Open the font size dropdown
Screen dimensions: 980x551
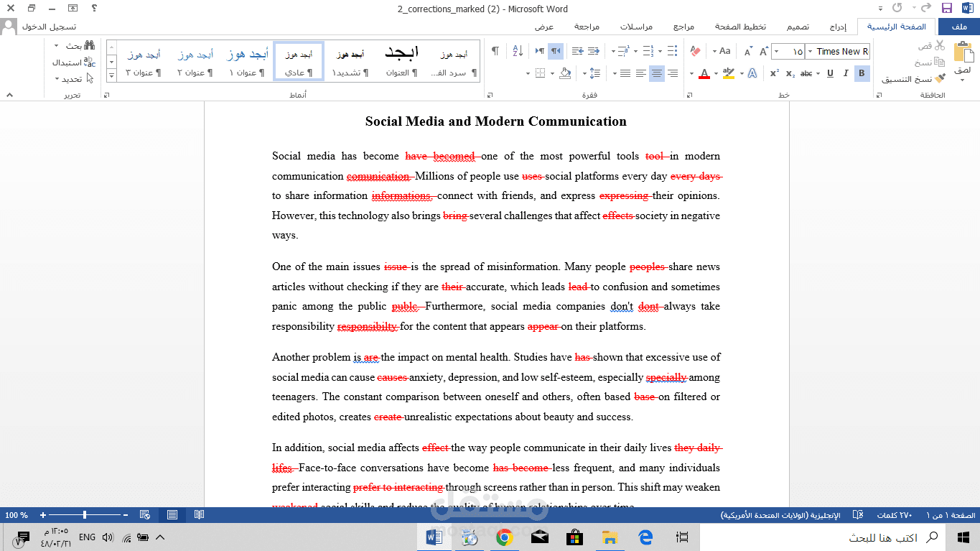[777, 51]
